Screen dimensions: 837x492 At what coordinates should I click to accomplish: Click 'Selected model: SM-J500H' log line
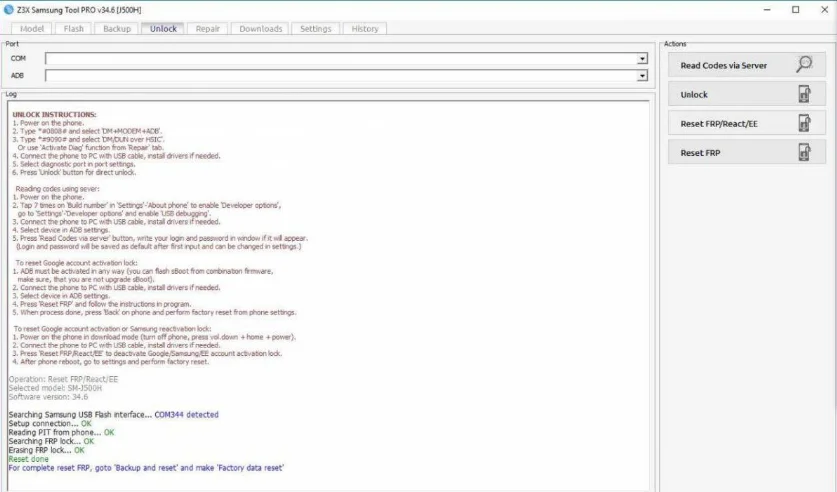tap(55, 388)
